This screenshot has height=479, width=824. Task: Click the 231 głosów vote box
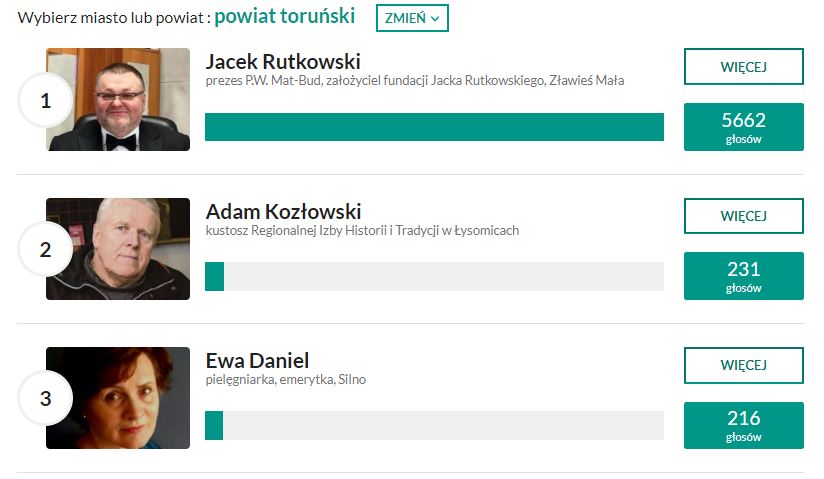tap(744, 276)
